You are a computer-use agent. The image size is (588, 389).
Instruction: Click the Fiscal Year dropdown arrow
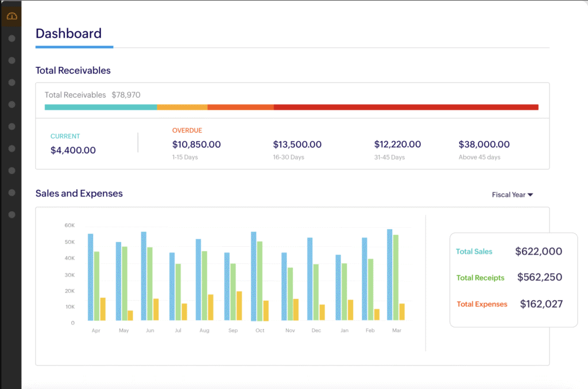(531, 195)
